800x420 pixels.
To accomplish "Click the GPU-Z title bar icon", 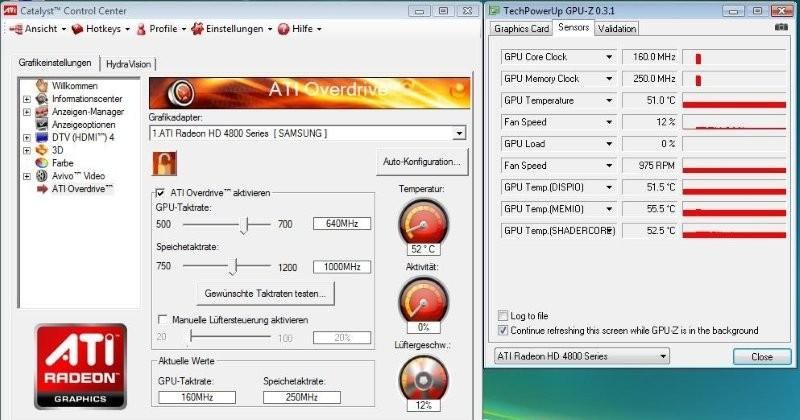I will coord(494,10).
